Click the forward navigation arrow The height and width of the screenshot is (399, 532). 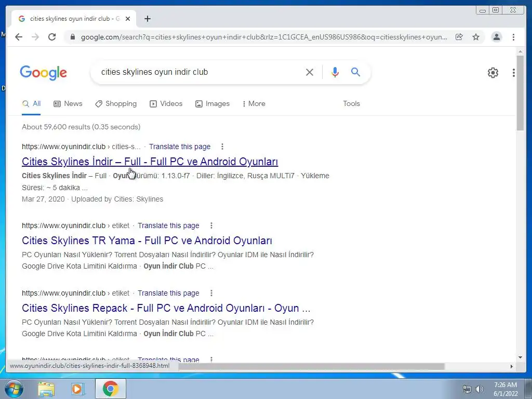click(x=35, y=37)
